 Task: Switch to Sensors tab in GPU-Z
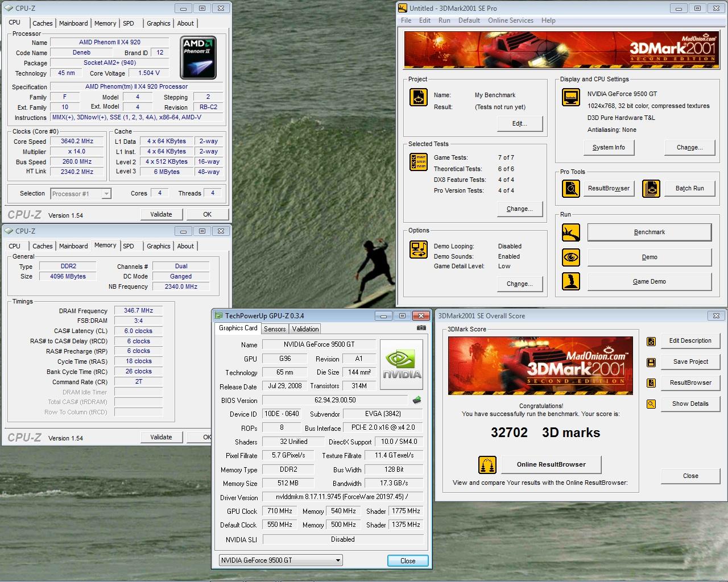[275, 329]
